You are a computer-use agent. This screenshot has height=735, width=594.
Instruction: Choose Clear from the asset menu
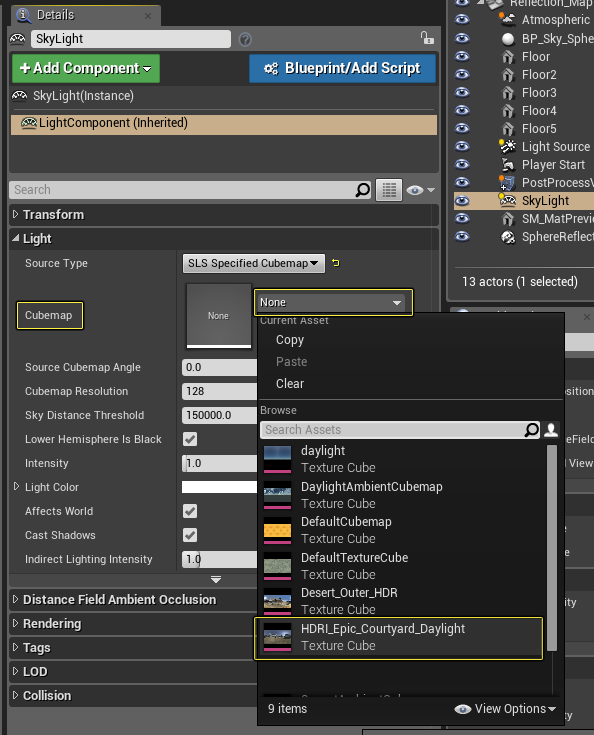(x=290, y=383)
